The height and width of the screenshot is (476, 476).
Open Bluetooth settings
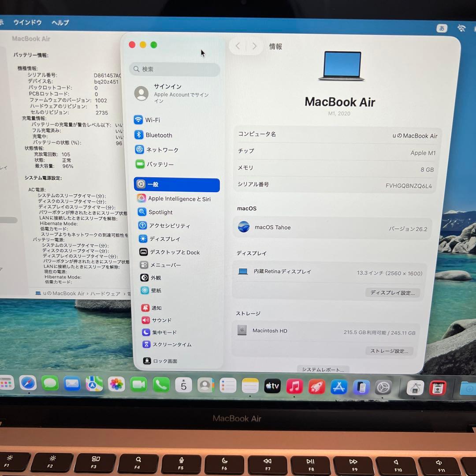(x=159, y=135)
